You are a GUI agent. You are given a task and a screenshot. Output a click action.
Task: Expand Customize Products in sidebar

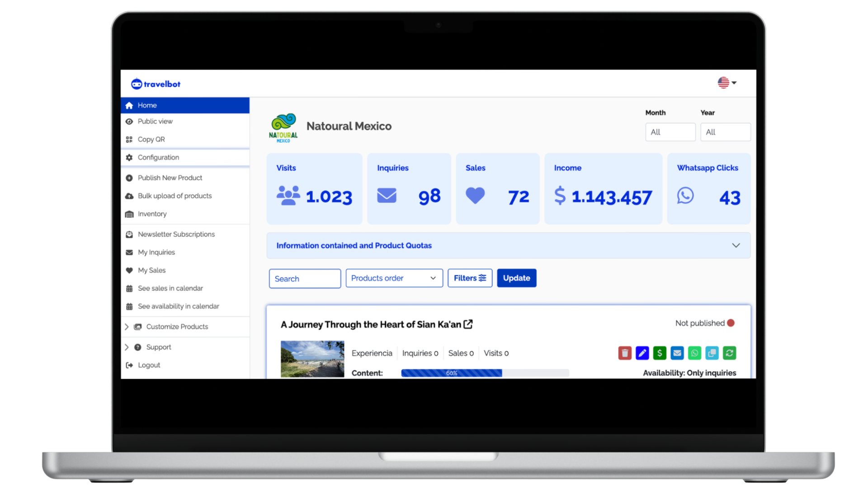[x=177, y=327]
